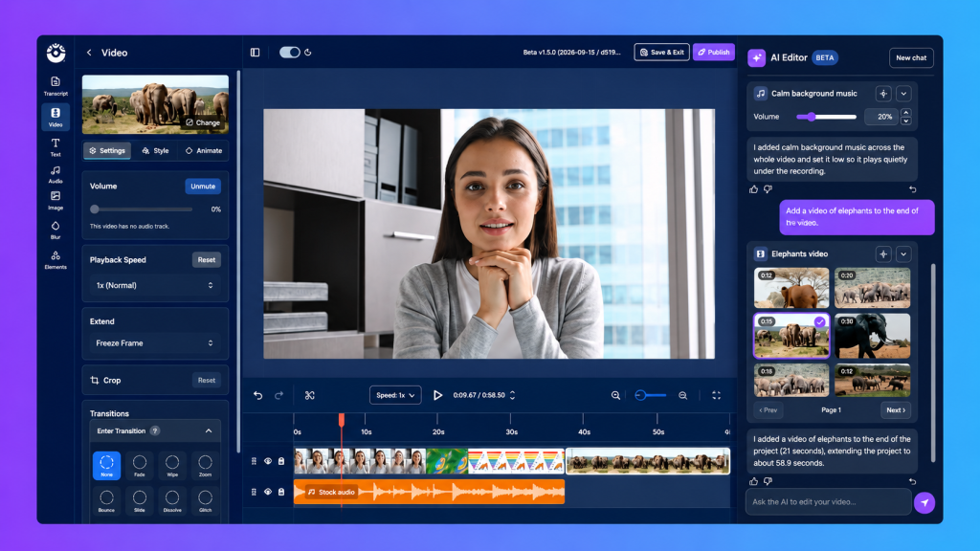Enter fullscreen preview mode

(x=716, y=395)
